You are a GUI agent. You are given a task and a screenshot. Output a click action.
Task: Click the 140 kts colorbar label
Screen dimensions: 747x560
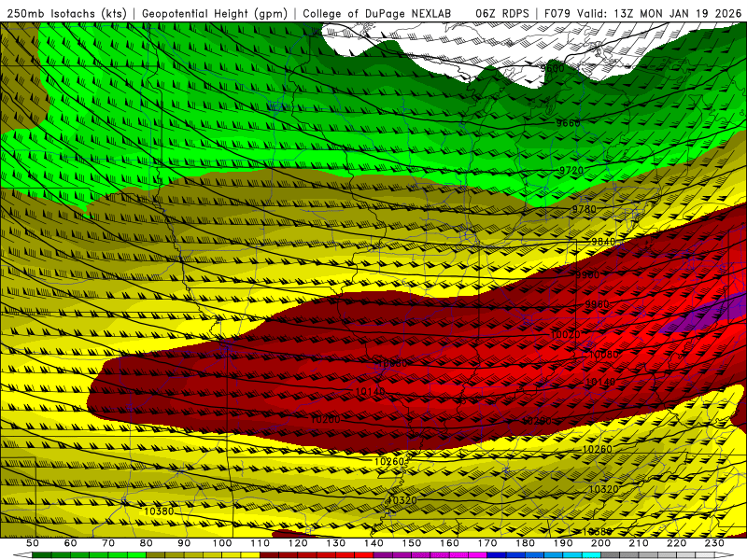tap(373, 543)
